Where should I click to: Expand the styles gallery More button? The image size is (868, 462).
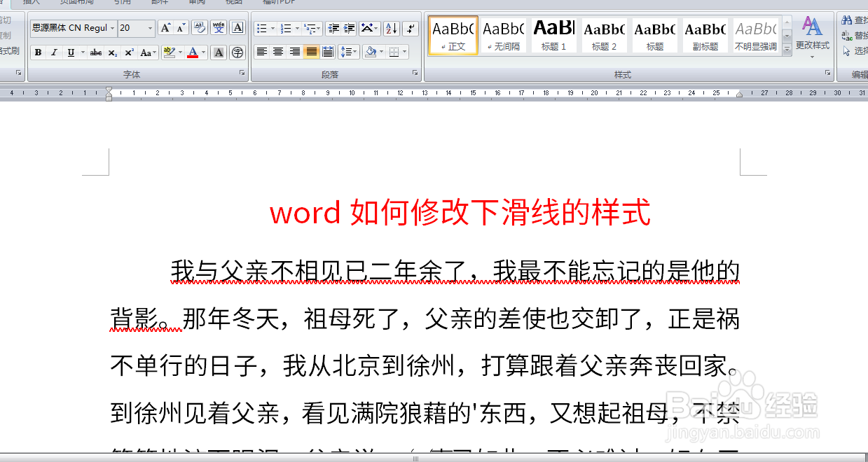coord(787,50)
